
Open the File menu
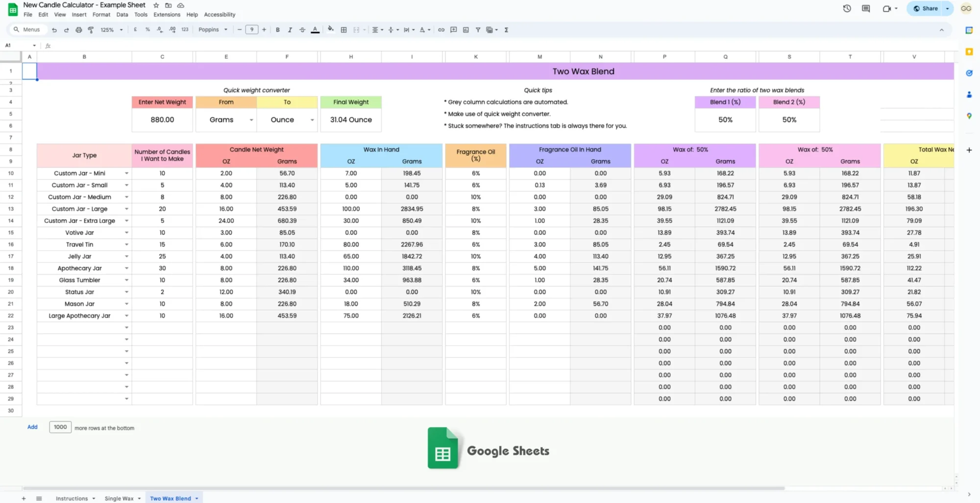tap(28, 15)
